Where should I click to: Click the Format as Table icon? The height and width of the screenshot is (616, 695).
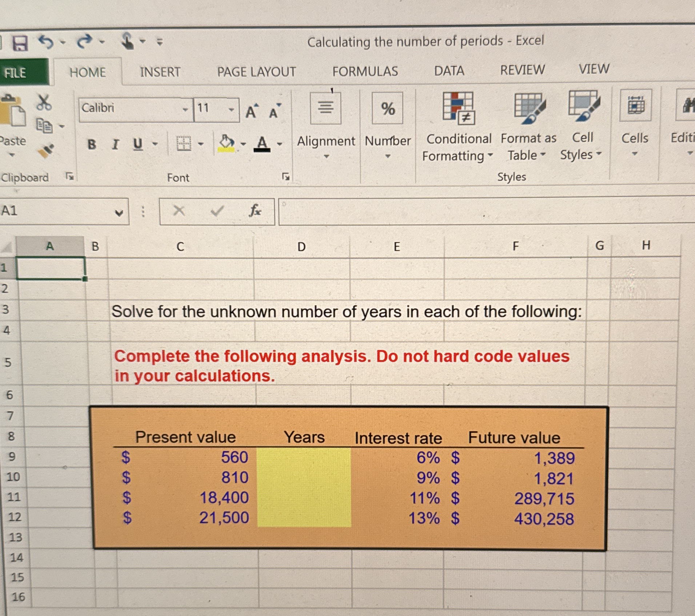[x=530, y=108]
